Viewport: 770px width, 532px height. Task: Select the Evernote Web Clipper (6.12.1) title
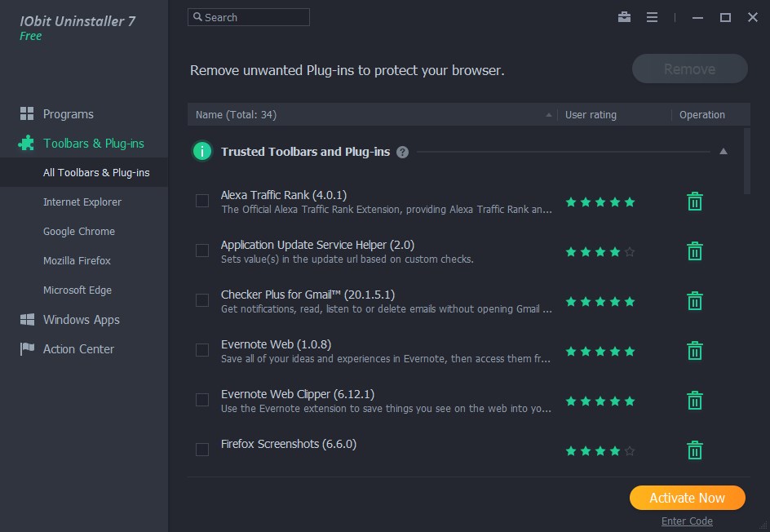(298, 394)
